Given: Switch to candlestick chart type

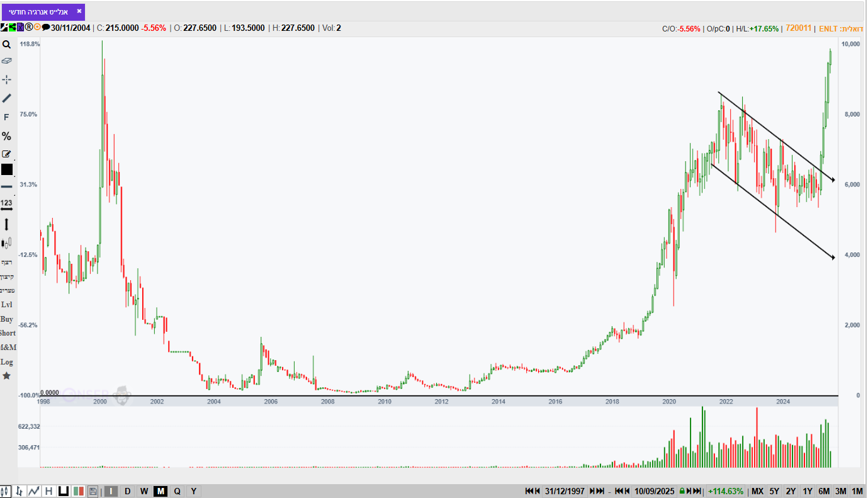Looking at the screenshot, I should point(6,491).
